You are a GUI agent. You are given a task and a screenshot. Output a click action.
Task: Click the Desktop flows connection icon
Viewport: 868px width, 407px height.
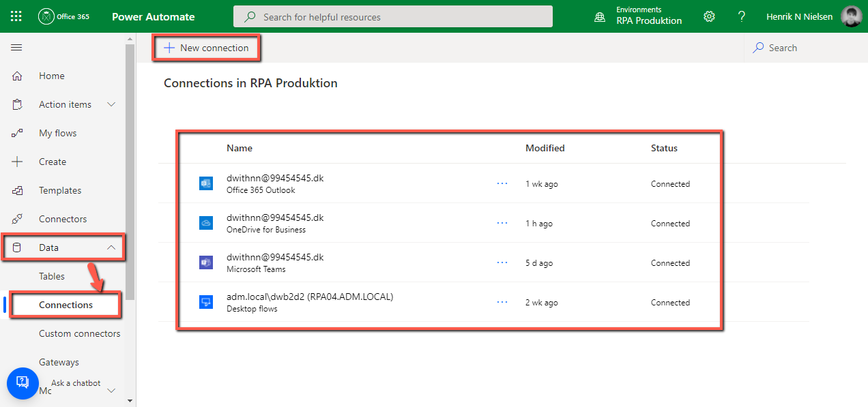206,303
